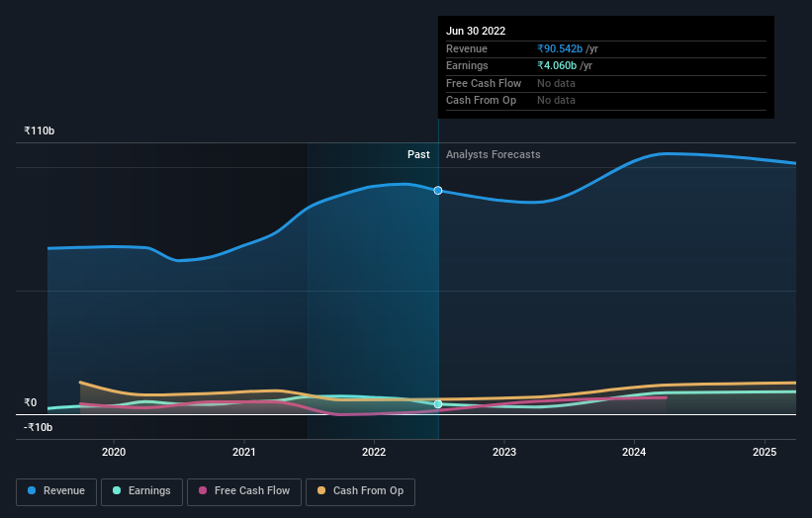Click the ₹0 y-axis label
This screenshot has width=812, height=518.
pos(31,402)
